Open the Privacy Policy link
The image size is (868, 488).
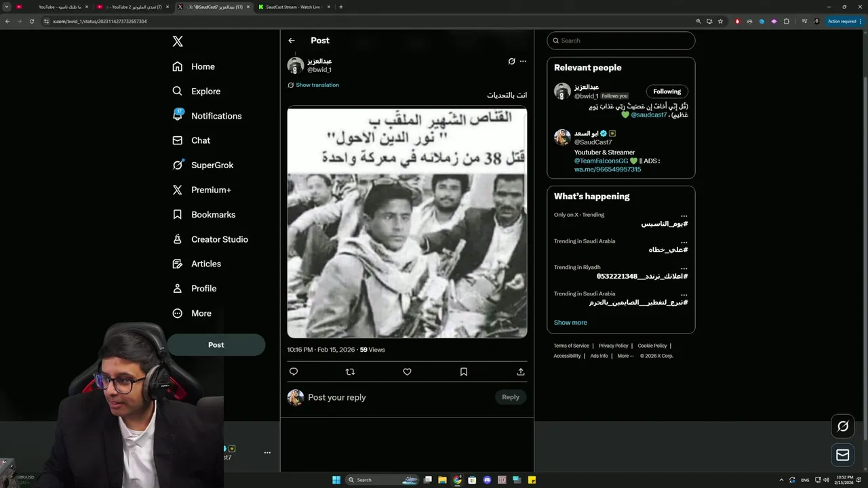pyautogui.click(x=613, y=346)
